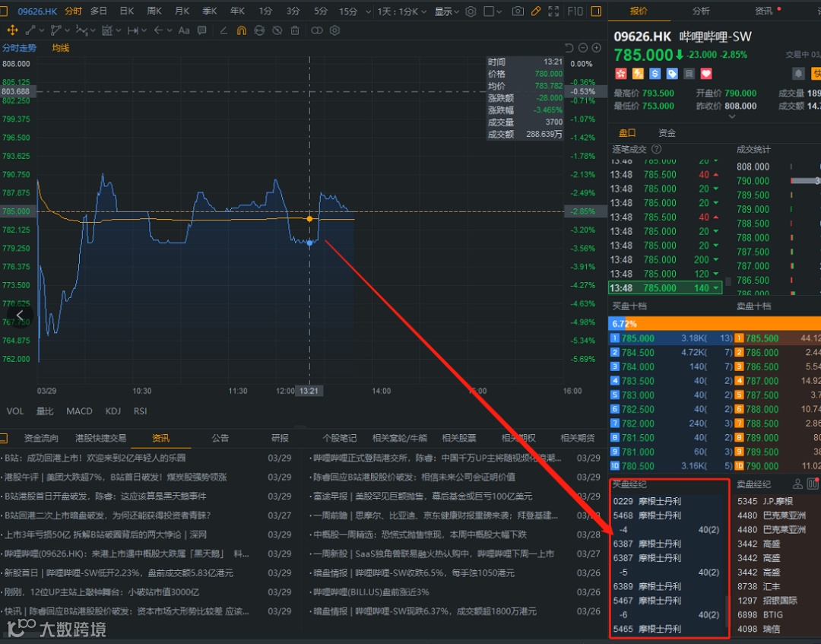This screenshot has width=821, height=644.
Task: Open news '刚刚，12位UP主站上敲钟舞台'
Action: click(x=101, y=592)
